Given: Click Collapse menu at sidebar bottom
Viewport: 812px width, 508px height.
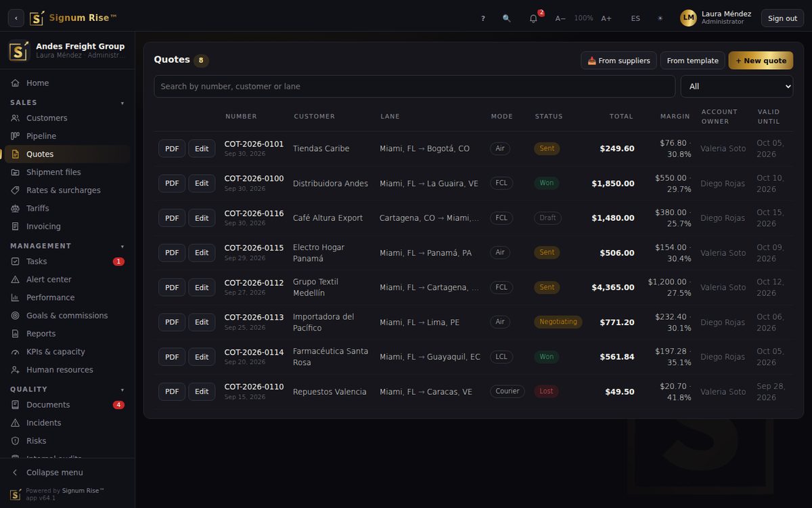Looking at the screenshot, I should (67, 472).
